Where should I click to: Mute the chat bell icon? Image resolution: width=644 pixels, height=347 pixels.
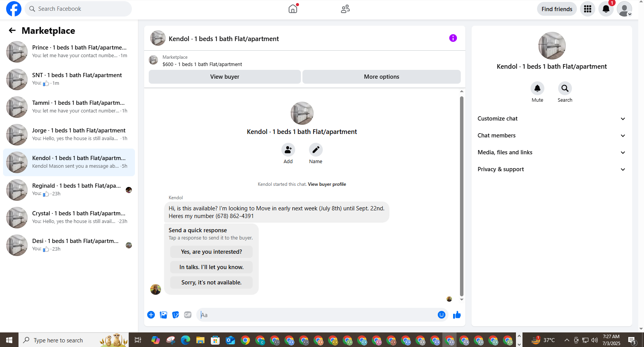pos(537,88)
